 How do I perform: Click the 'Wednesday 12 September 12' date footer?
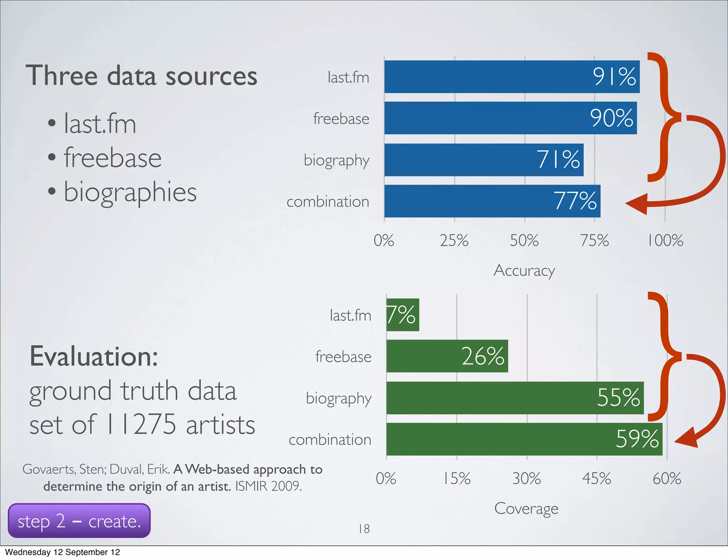[63, 552]
